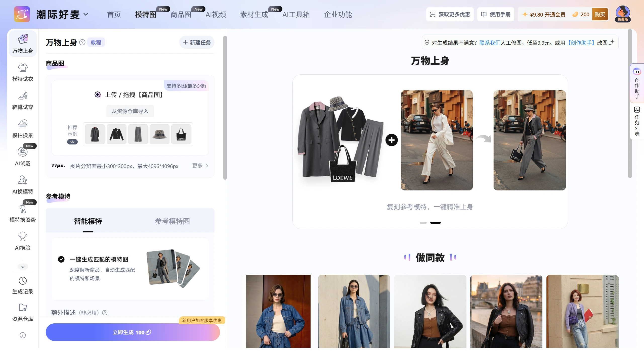Click the help icon beside 万物上身 title
This screenshot has width=644, height=351.
point(82,42)
